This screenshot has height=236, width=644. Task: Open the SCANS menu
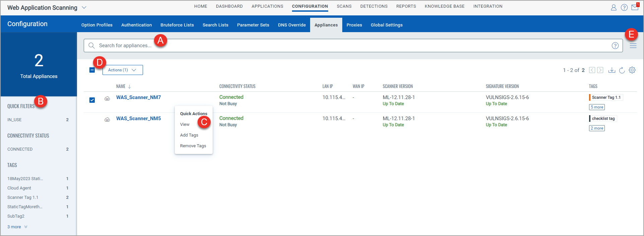[x=344, y=6]
